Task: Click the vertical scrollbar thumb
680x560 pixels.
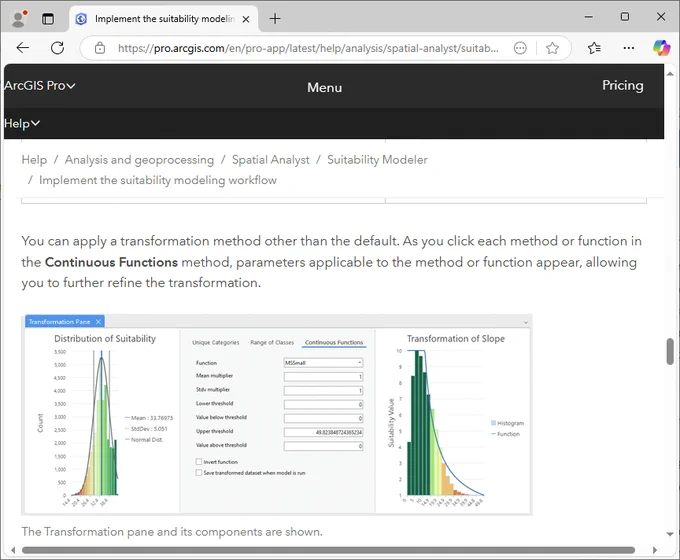Action: 670,352
